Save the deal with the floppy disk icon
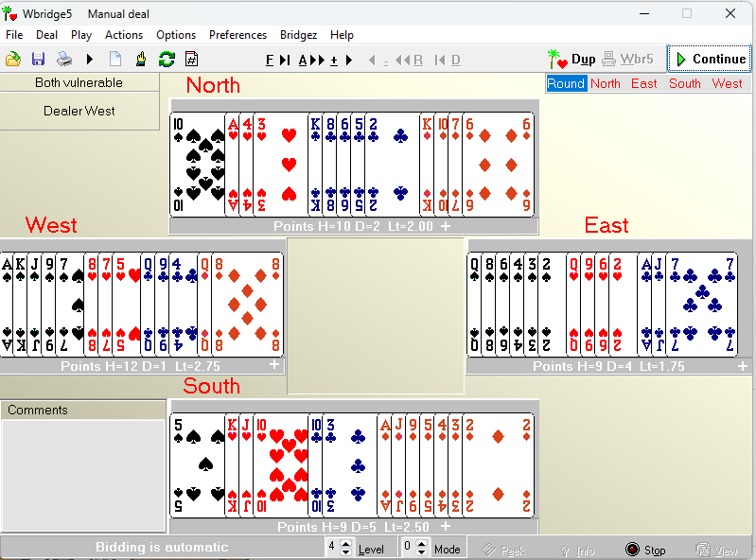The height and width of the screenshot is (560, 756). (39, 59)
